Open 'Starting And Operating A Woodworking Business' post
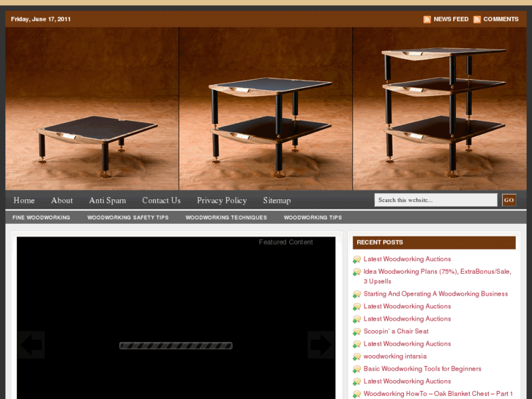The height and width of the screenshot is (399, 532). pyautogui.click(x=435, y=294)
